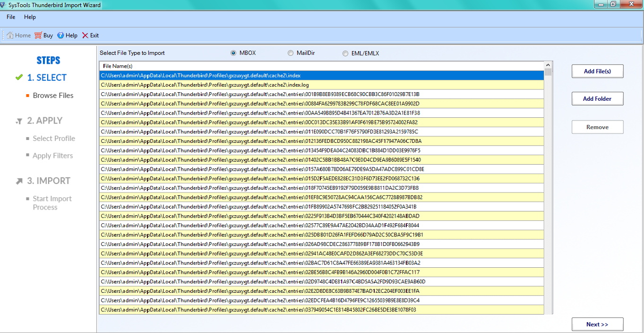Select entry starting 013454F9DEA04C24
Screen dimensions: 644x333
click(321, 150)
